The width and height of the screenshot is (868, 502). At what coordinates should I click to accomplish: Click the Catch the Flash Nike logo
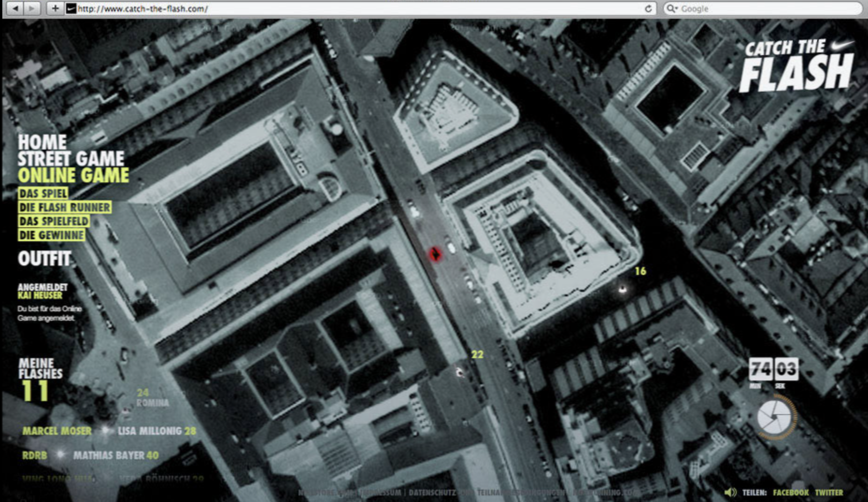797,65
